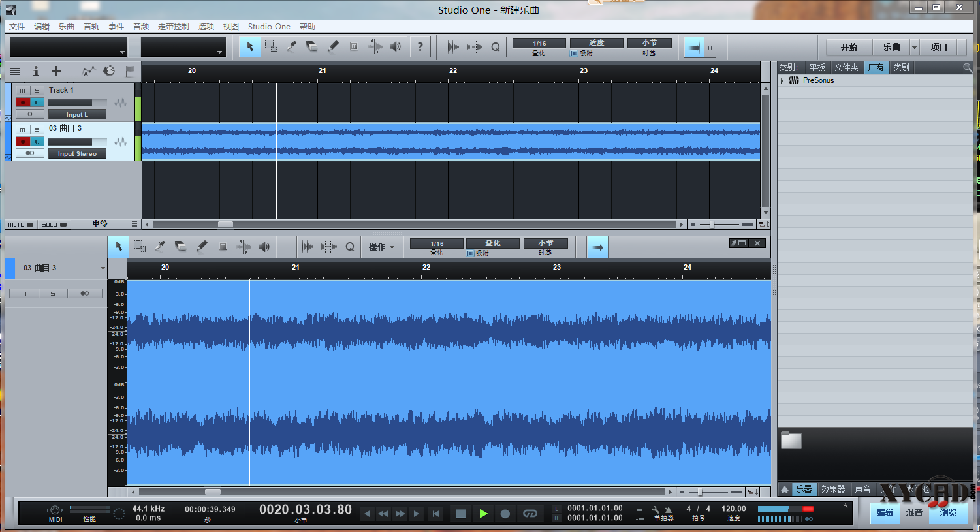Open the 走带控制 menu
This screenshot has height=532, width=980.
coord(174,27)
